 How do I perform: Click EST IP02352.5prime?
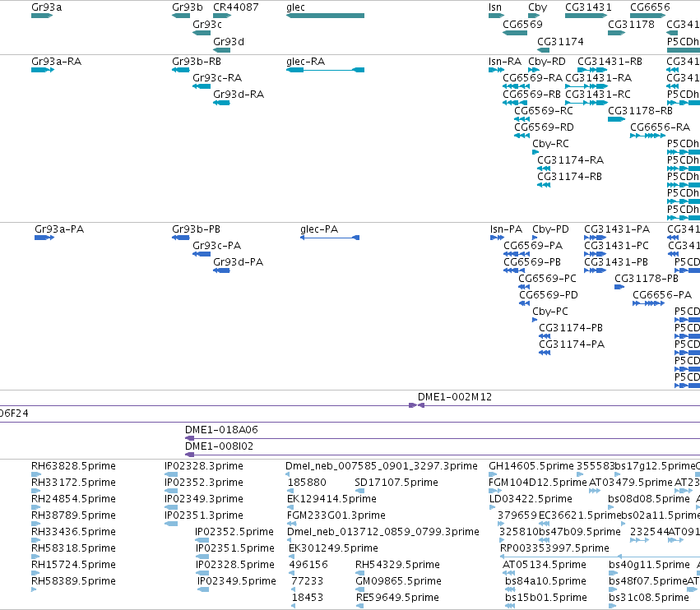click(234, 531)
